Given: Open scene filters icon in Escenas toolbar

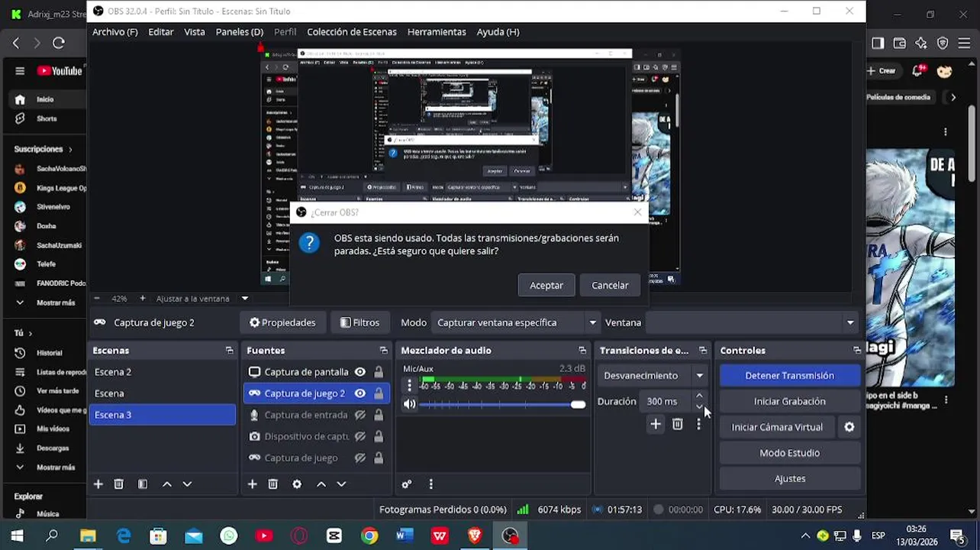Looking at the screenshot, I should click(x=143, y=484).
